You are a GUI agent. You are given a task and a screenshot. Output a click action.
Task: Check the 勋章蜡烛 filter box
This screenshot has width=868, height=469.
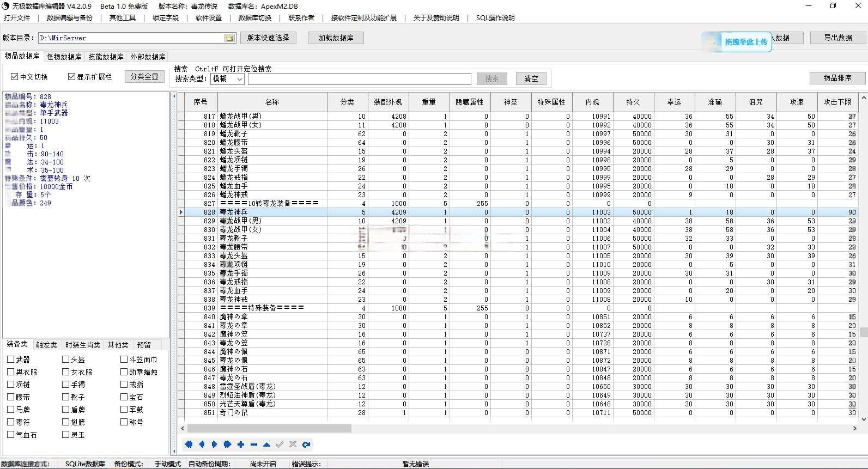[124, 372]
